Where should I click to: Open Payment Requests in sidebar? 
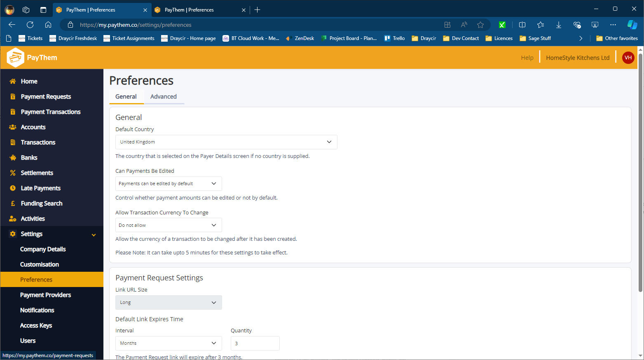click(x=46, y=96)
